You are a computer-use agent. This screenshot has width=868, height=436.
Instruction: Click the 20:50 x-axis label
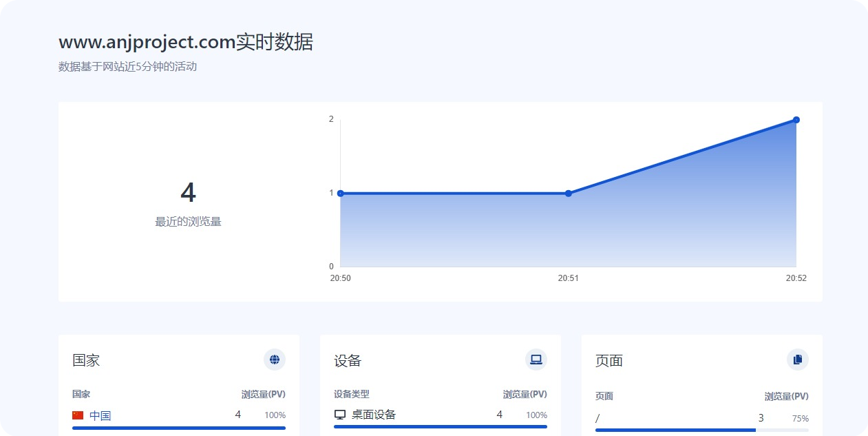pos(340,278)
